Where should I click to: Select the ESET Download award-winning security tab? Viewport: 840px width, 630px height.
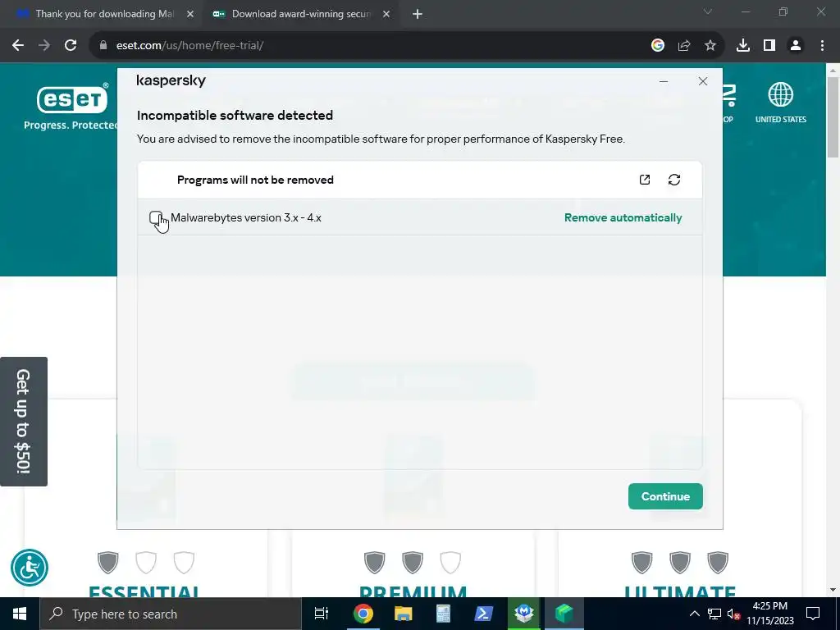[x=300, y=14]
